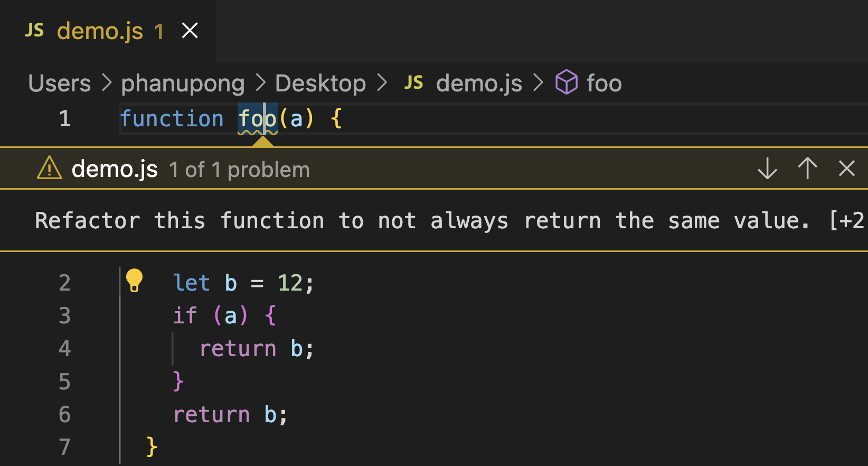The image size is (868, 466).
Task: Open foo symbol breadcrumb
Action: point(604,83)
